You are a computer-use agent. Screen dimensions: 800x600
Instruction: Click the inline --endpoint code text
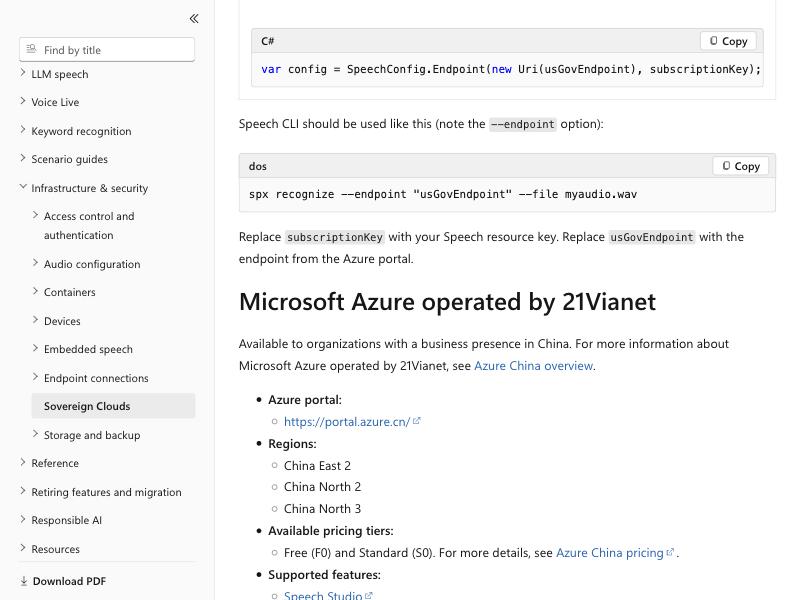(x=522, y=124)
